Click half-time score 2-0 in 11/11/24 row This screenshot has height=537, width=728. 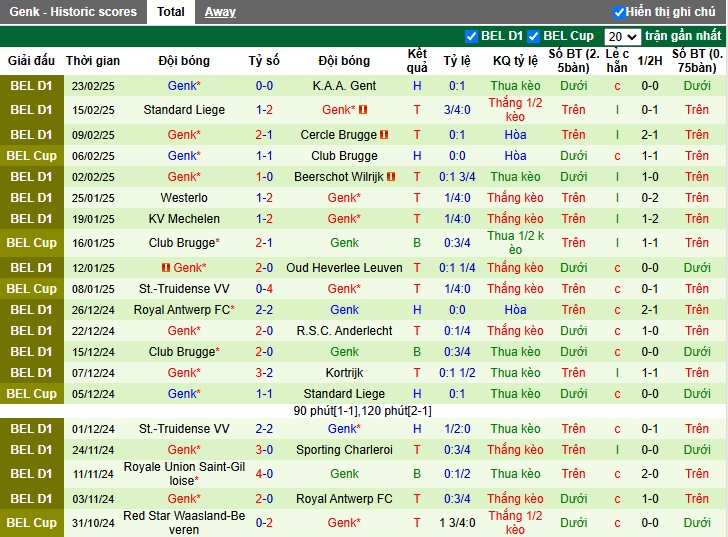[650, 474]
